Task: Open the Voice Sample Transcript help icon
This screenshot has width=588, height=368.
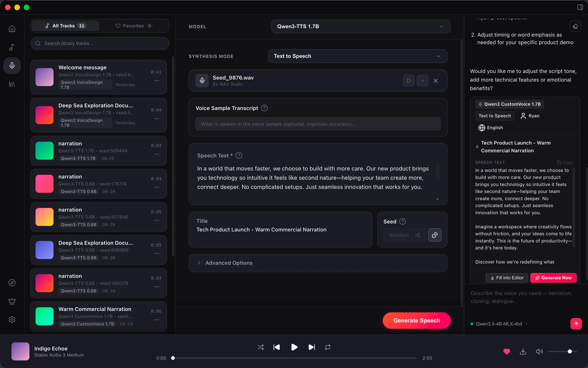Action: click(264, 108)
